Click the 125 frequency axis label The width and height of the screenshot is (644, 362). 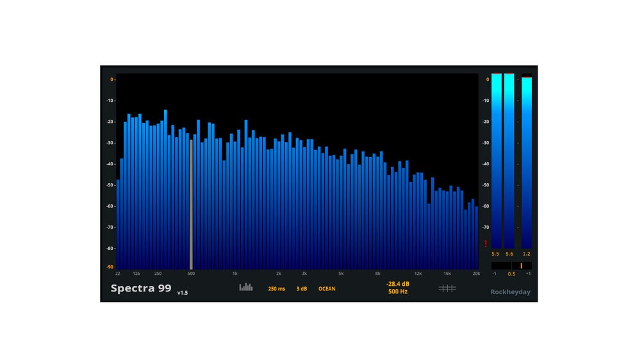136,274
